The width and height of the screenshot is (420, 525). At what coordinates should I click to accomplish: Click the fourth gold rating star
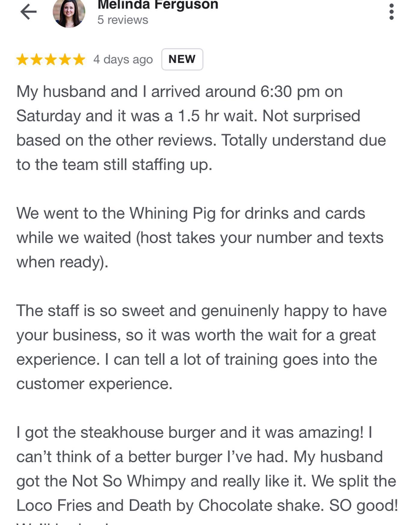[65, 60]
